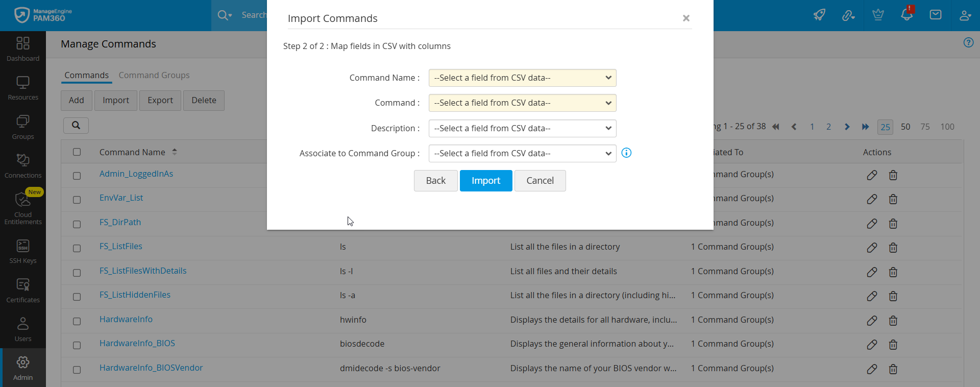
Task: Click the edit pencil for FS_ListFiles row
Action: pyautogui.click(x=872, y=248)
